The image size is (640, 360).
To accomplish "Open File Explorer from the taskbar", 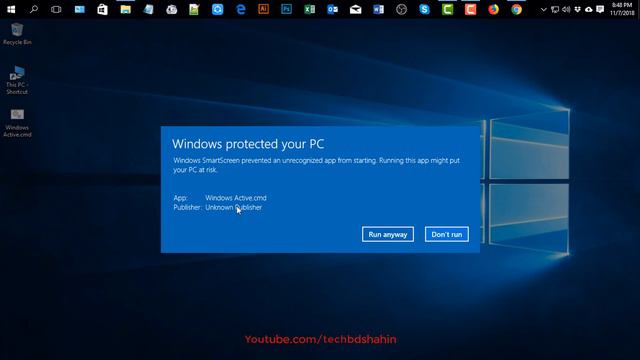I will pos(125,9).
